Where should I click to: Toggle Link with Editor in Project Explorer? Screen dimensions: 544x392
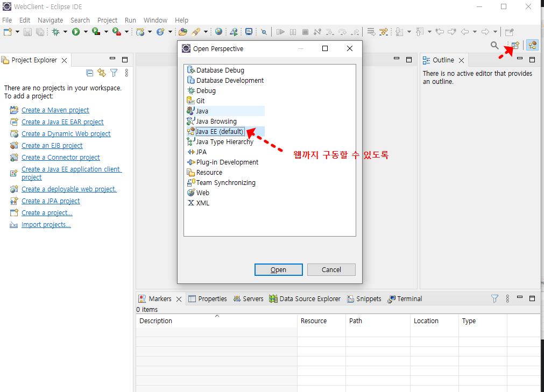coord(102,73)
